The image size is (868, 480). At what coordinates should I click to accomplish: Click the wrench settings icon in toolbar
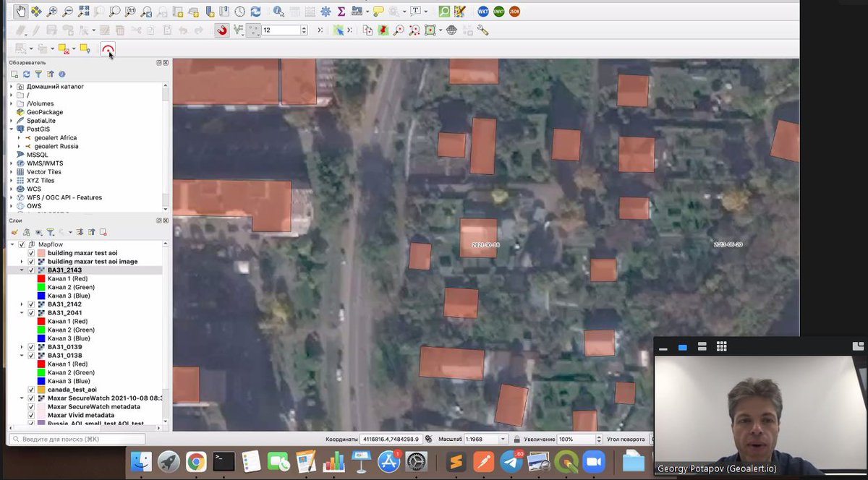[x=482, y=30]
